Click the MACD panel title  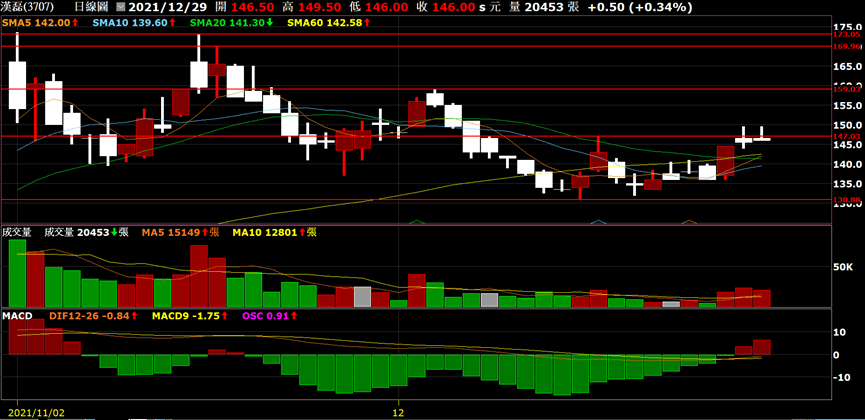17,316
